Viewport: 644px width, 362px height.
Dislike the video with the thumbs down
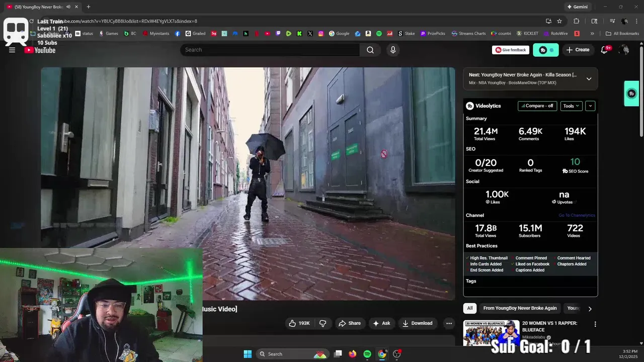(323, 323)
